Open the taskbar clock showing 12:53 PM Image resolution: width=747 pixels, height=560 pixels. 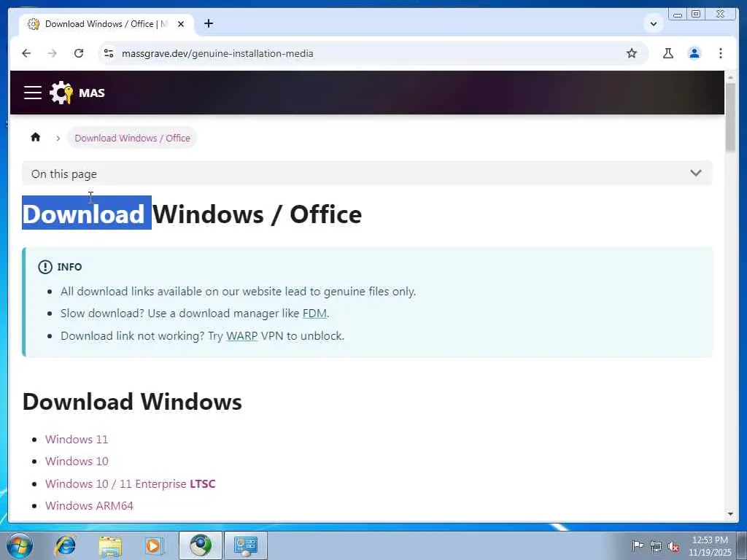point(710,545)
